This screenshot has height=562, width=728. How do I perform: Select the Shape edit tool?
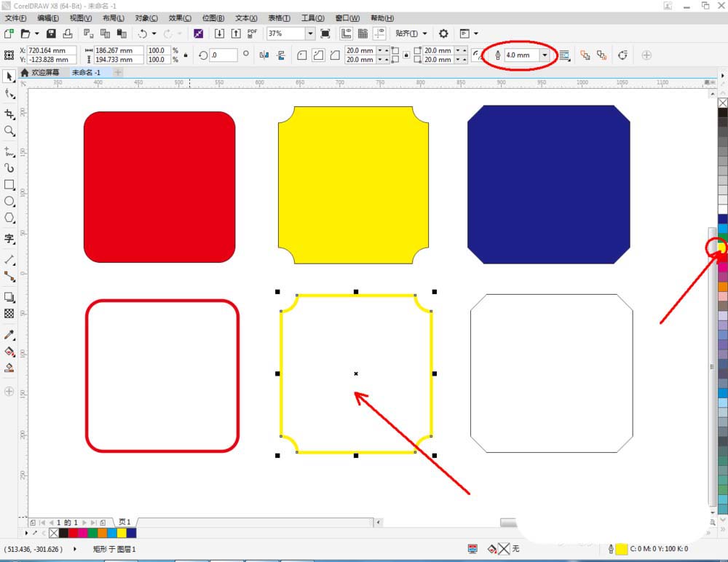[9, 94]
